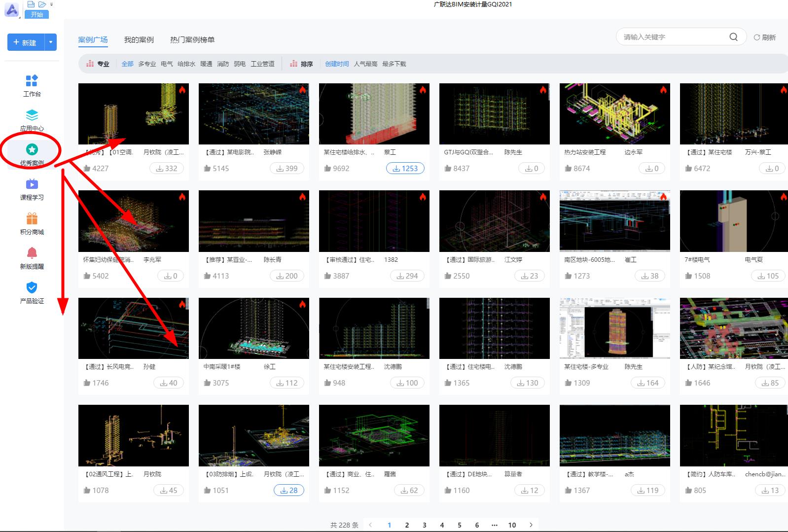Image resolution: width=788 pixels, height=532 pixels.
Task: Filter by 给排水 specialty
Action: pos(186,64)
